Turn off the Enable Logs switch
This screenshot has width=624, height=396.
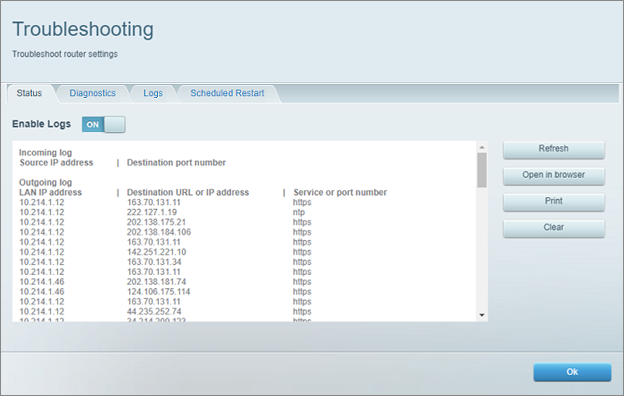[x=103, y=125]
